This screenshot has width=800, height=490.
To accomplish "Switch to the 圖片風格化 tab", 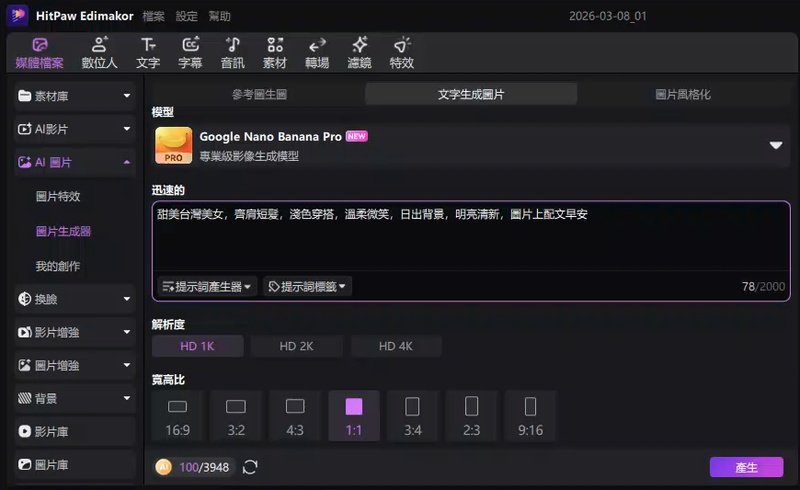I will pos(683,94).
